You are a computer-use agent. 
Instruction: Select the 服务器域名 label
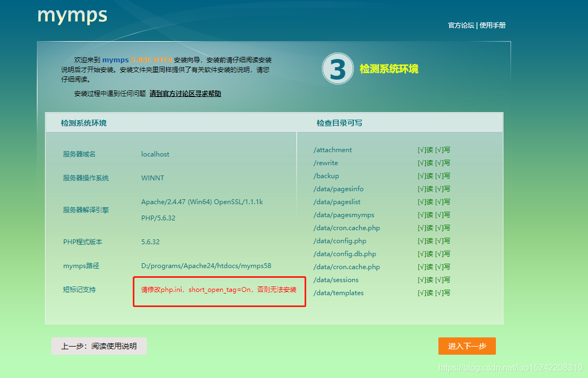click(79, 154)
